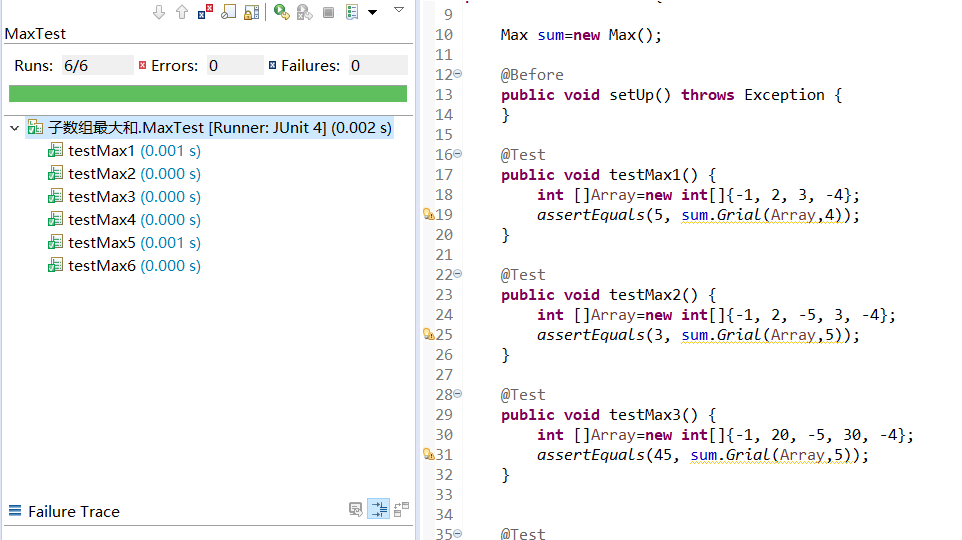Select testMax4 in the test results
The image size is (962, 540).
tap(134, 220)
